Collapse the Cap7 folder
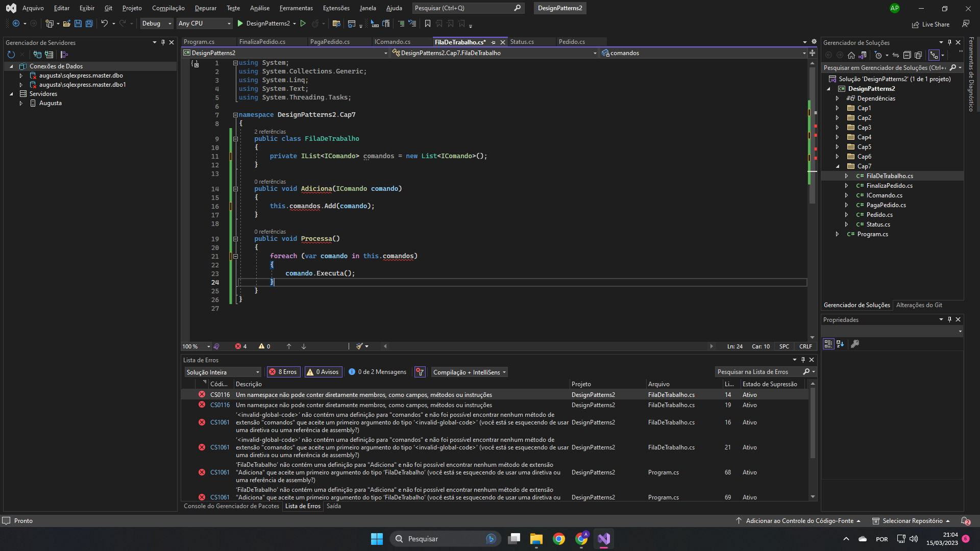980x551 pixels. tap(837, 166)
